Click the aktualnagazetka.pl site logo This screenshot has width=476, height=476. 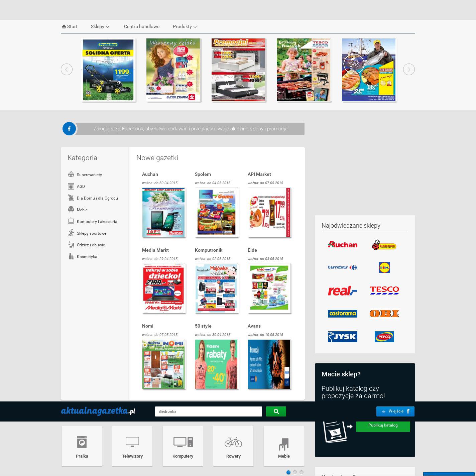[x=98, y=411]
